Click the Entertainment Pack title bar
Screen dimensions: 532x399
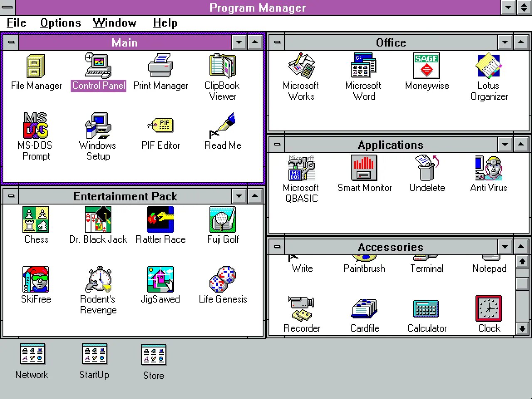point(125,196)
